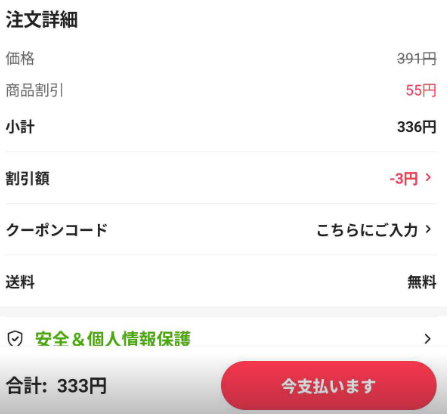Click the 注文詳細 section heading
447x414 pixels.
pos(42,20)
